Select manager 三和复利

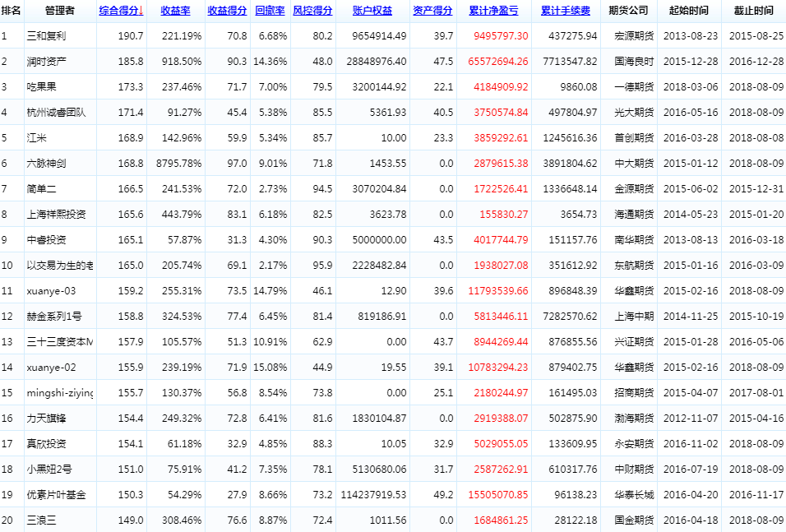pos(46,36)
